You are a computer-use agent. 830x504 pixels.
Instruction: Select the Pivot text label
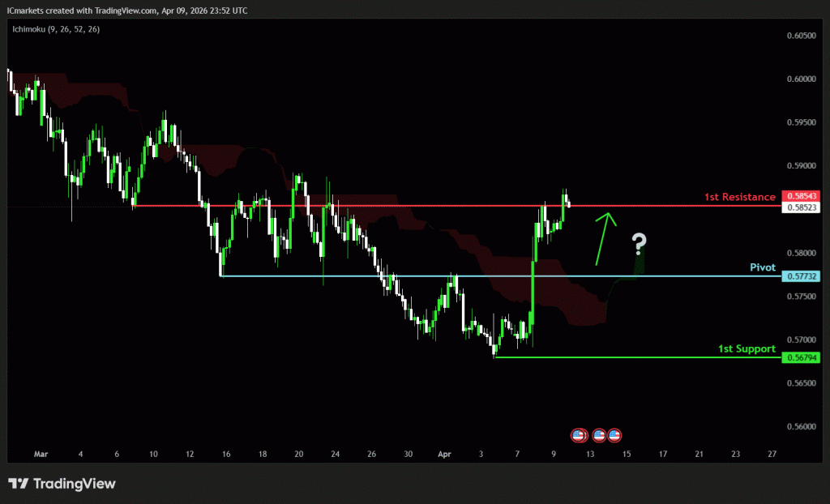pyautogui.click(x=762, y=267)
